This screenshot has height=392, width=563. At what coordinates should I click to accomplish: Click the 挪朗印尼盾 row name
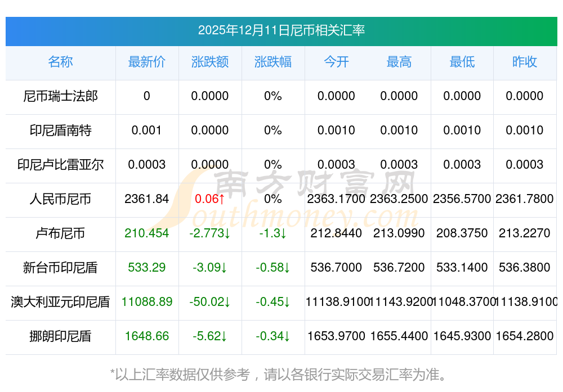(x=60, y=336)
